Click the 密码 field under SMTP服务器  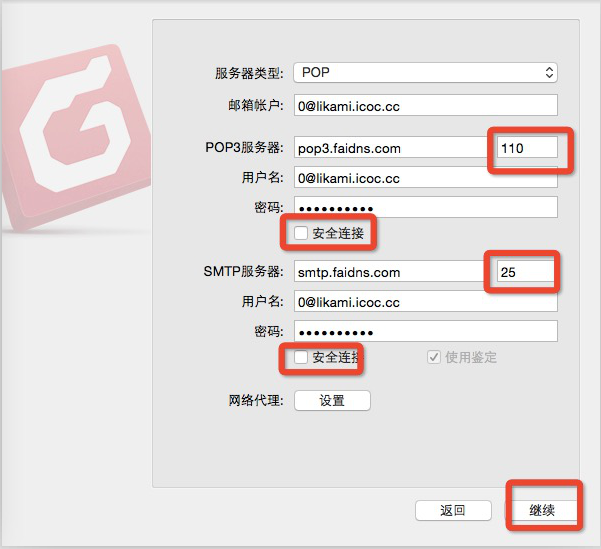(x=425, y=331)
